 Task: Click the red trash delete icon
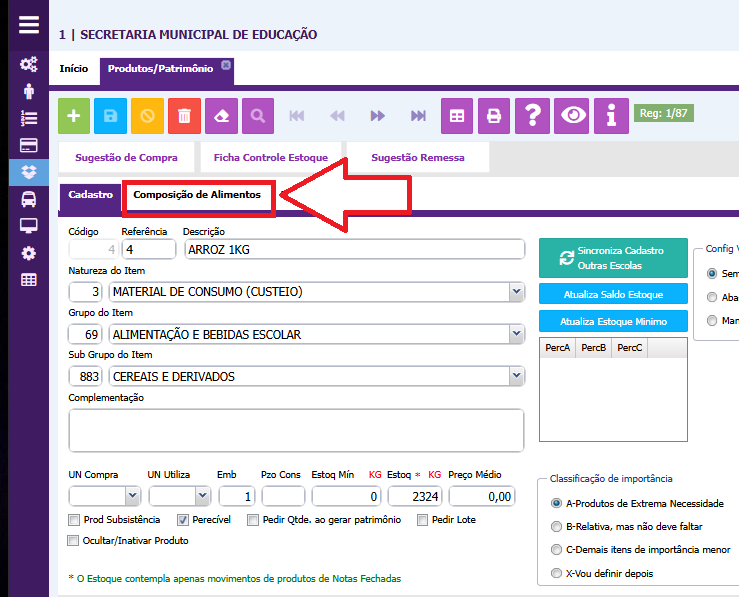[184, 116]
